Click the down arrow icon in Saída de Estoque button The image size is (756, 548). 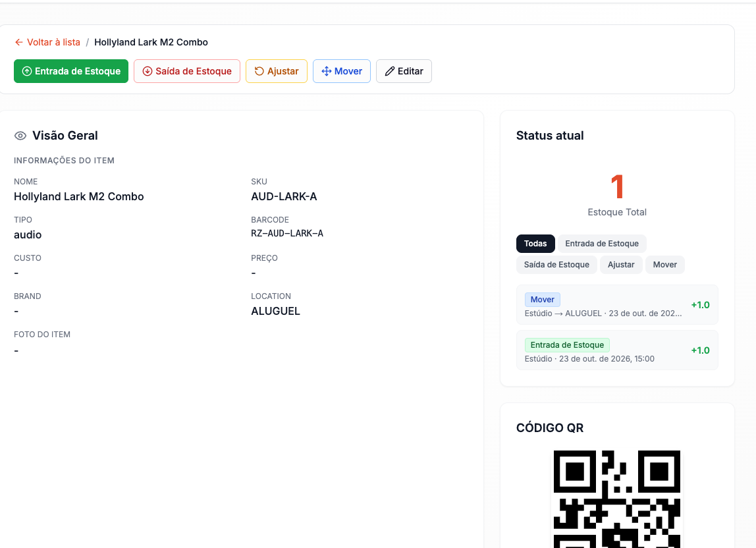coord(148,71)
